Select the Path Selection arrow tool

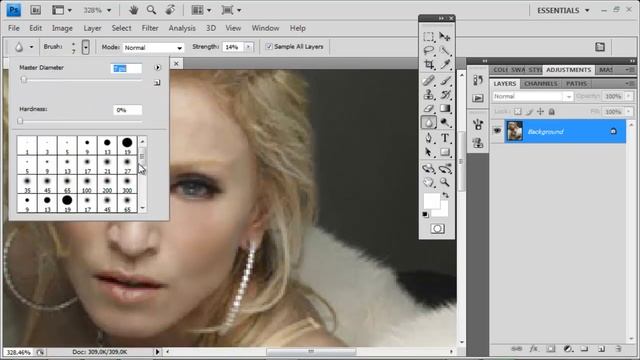tap(428, 152)
